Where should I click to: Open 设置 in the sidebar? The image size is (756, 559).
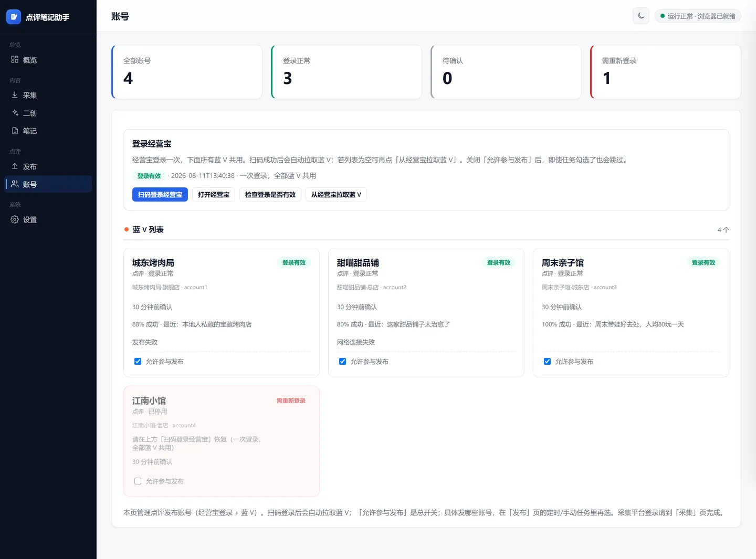pos(48,219)
